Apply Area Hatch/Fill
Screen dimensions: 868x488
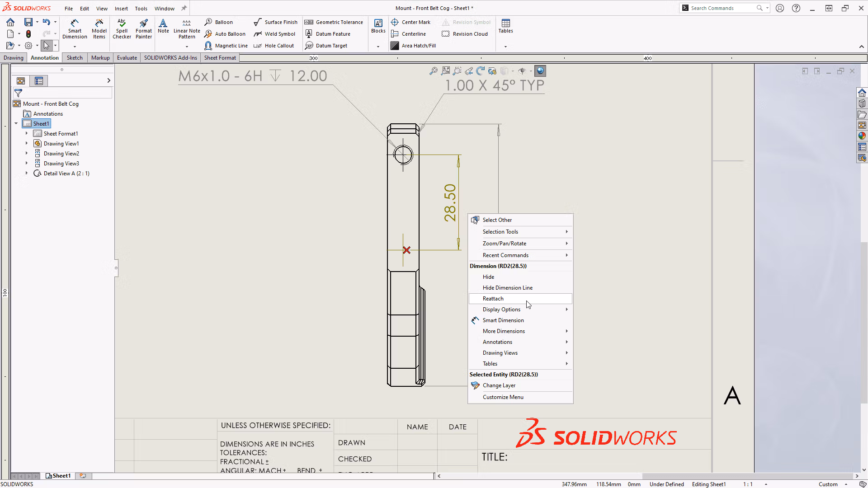click(413, 46)
